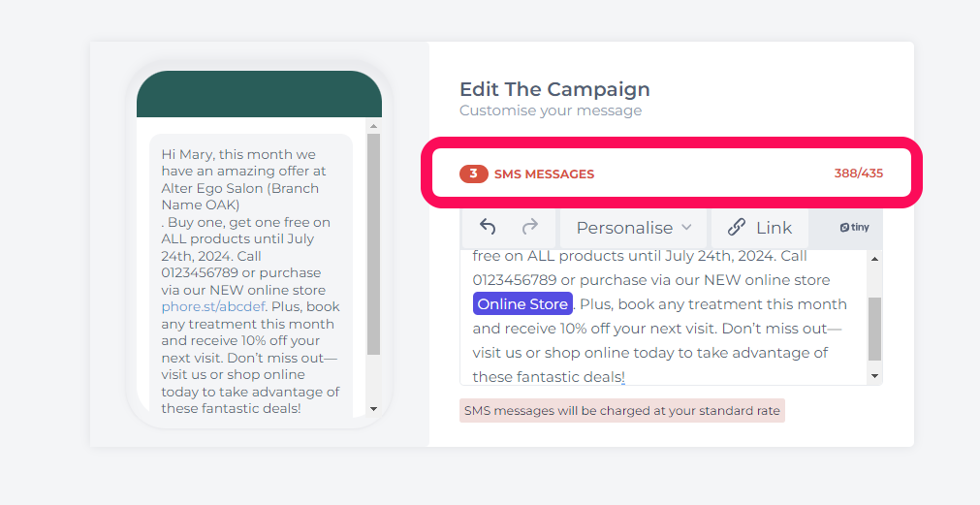The width and height of the screenshot is (980, 505).
Task: Click the editor scrollbar up arrow
Action: [x=874, y=259]
